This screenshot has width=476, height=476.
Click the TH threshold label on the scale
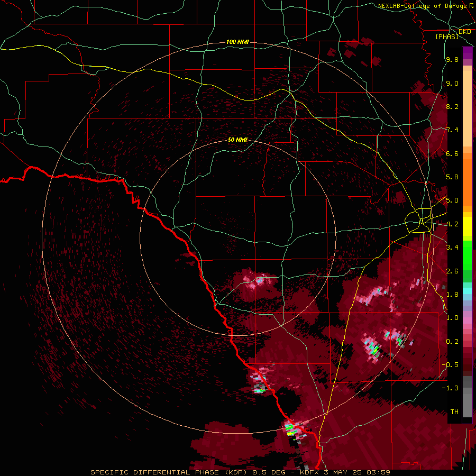pos(454,412)
